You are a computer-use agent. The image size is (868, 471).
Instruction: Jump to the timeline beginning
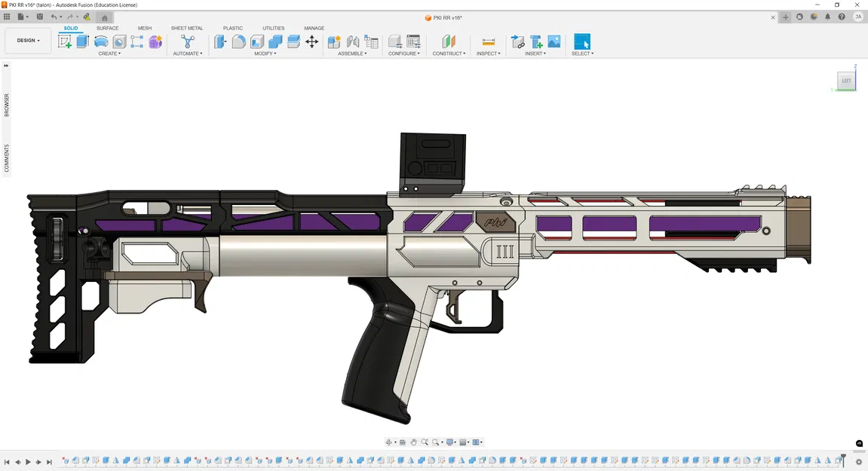pyautogui.click(x=7, y=462)
